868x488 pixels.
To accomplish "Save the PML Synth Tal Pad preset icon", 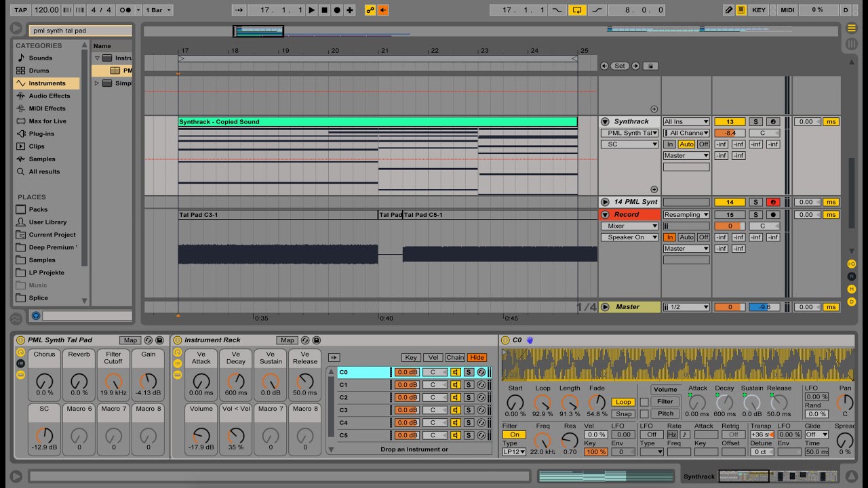I will tap(159, 340).
